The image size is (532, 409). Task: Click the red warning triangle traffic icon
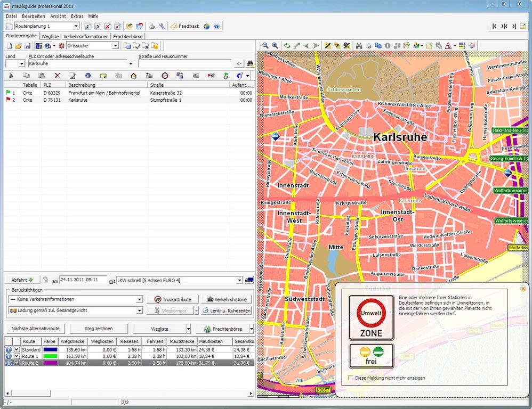coord(448,45)
